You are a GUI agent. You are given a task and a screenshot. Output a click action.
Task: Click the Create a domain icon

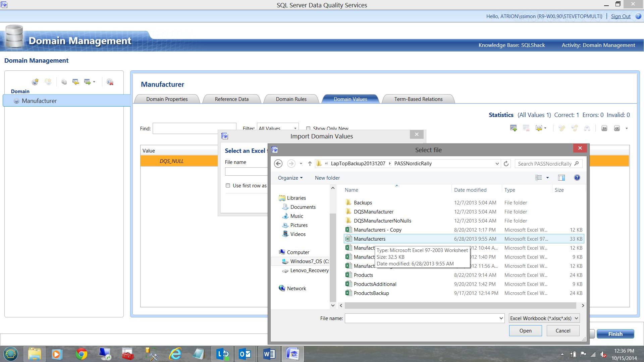click(x=35, y=82)
